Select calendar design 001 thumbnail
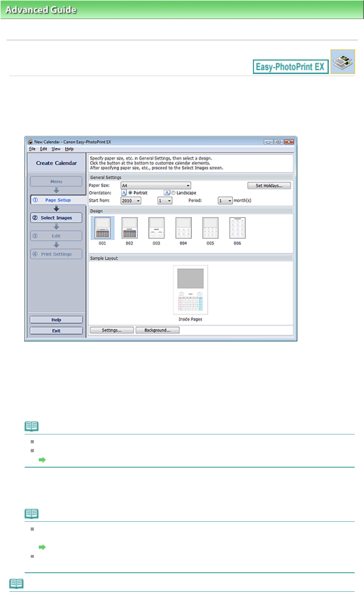Viewport: 364px width, 595px height. [x=103, y=228]
